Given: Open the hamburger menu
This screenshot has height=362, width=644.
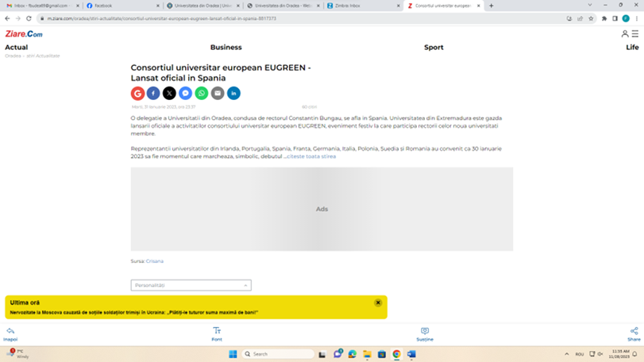Looking at the screenshot, I should (634, 34).
